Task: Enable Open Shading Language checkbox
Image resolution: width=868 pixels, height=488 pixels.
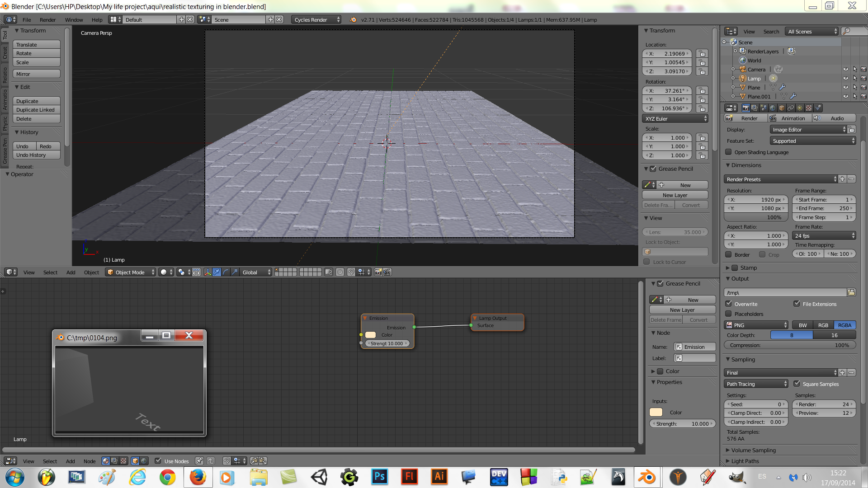Action: (728, 152)
